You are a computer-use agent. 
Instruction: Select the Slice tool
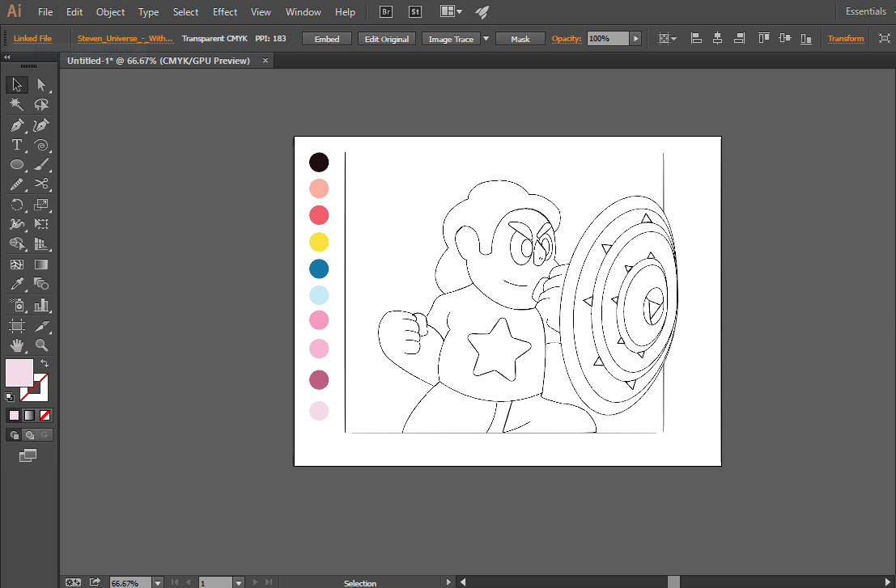point(41,326)
